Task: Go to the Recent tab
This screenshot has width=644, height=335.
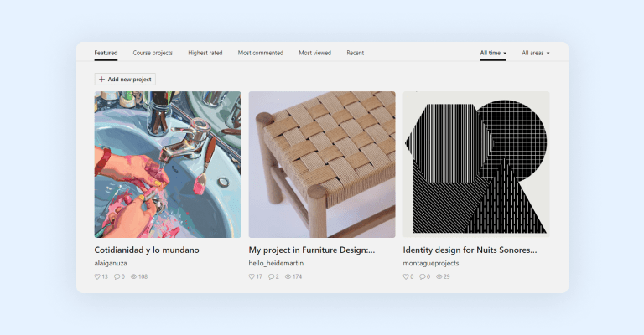Action: pos(356,53)
